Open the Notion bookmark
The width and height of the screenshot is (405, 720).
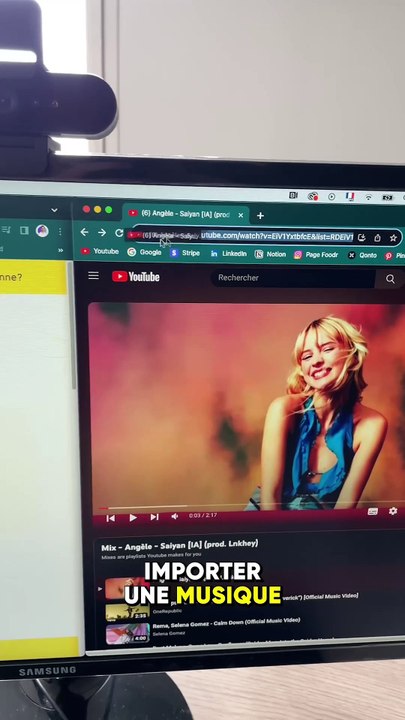[x=270, y=254]
